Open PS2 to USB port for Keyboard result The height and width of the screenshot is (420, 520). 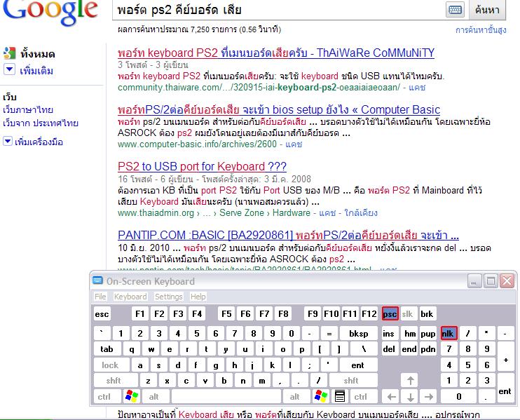(x=202, y=166)
